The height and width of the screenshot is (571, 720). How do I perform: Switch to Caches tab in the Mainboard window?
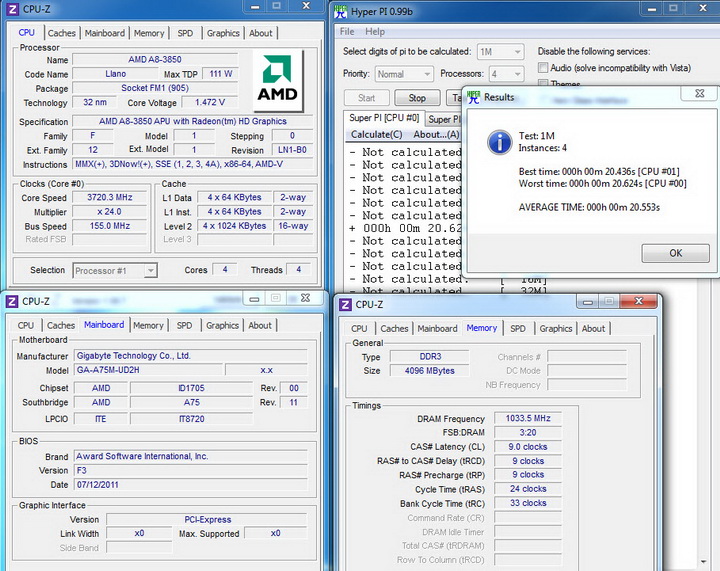pyautogui.click(x=61, y=325)
